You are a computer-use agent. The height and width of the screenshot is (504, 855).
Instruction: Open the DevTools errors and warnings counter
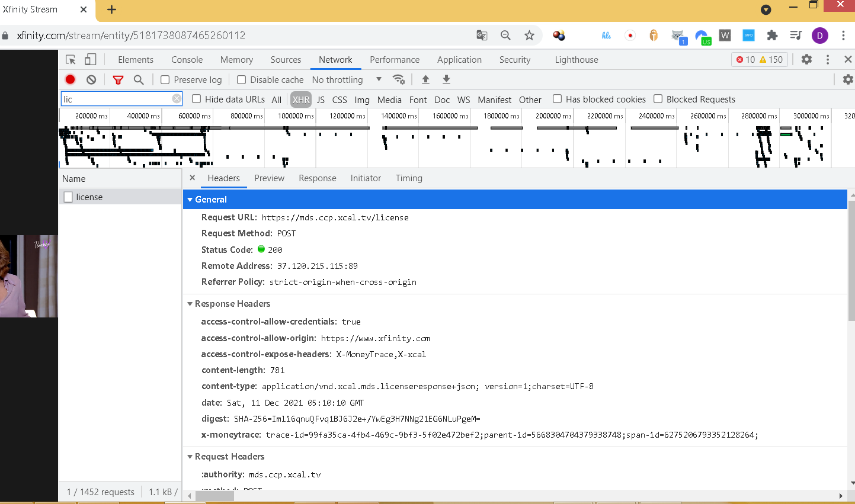coord(759,59)
